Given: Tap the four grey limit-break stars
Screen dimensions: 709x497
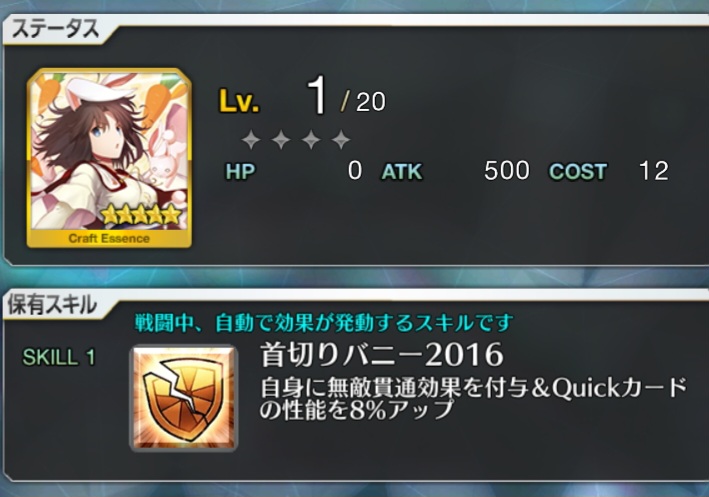Looking at the screenshot, I should click(x=296, y=140).
